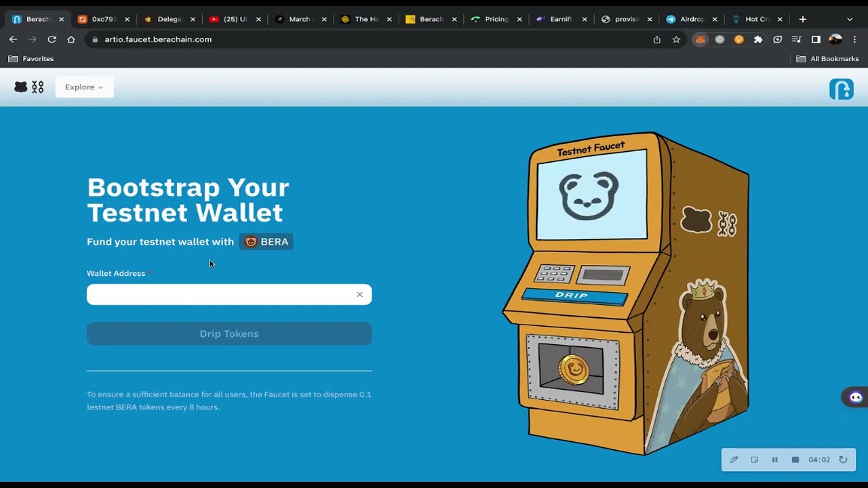Click the orange circular extension icon
The width and height of the screenshot is (868, 488).
point(739,39)
